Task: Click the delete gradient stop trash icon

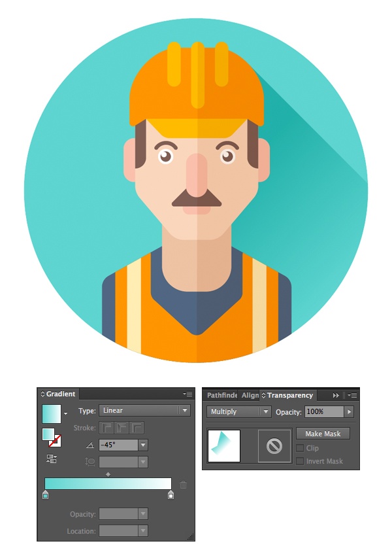Action: (x=183, y=485)
